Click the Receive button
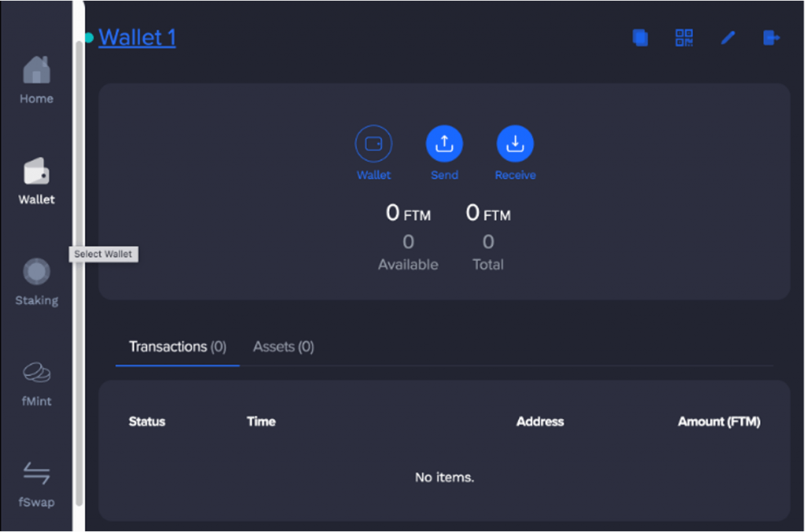Image resolution: width=805 pixels, height=532 pixels. pyautogui.click(x=515, y=143)
